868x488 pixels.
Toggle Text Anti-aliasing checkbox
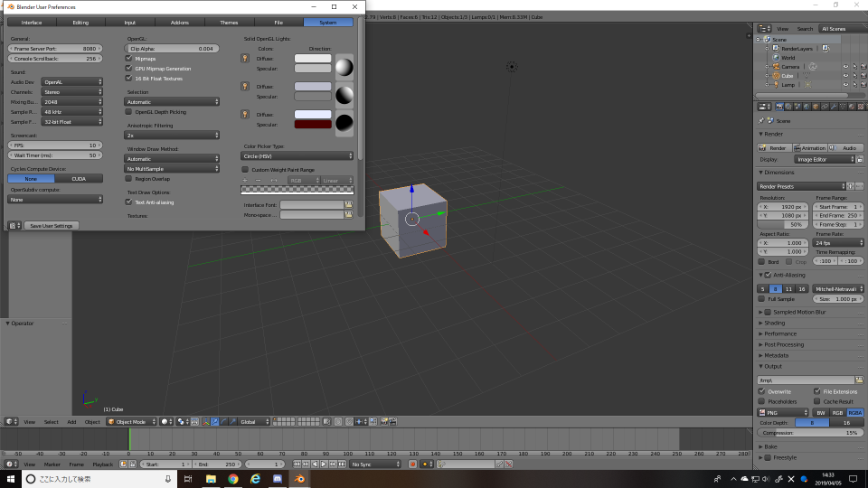point(129,202)
